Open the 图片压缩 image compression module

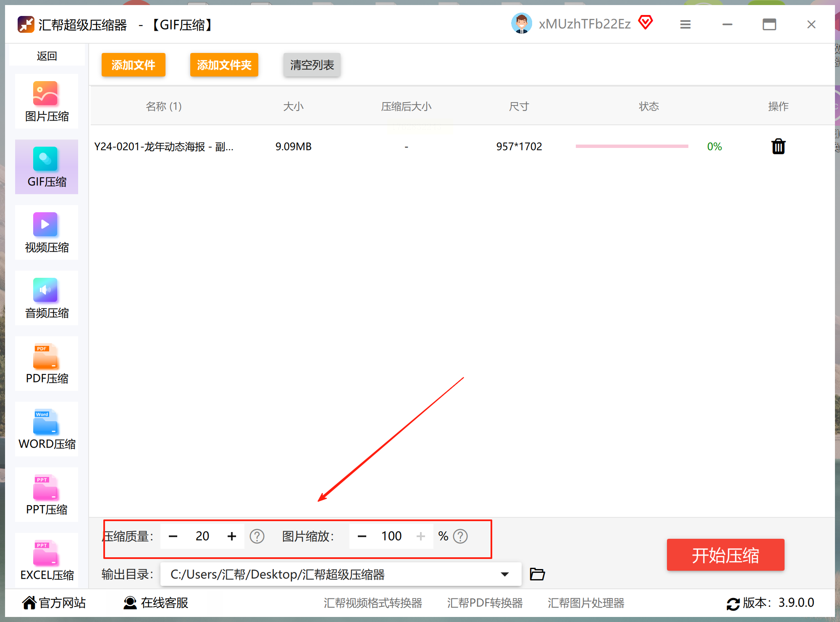[46, 101]
